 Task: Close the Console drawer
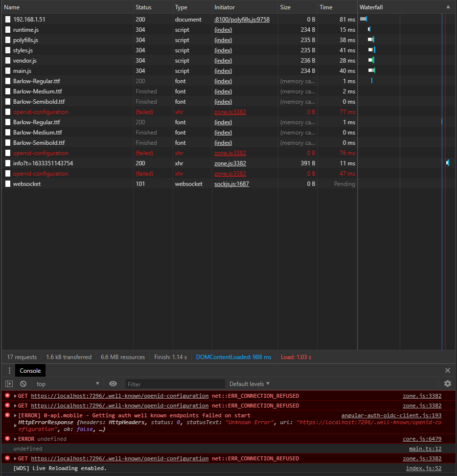(x=448, y=370)
